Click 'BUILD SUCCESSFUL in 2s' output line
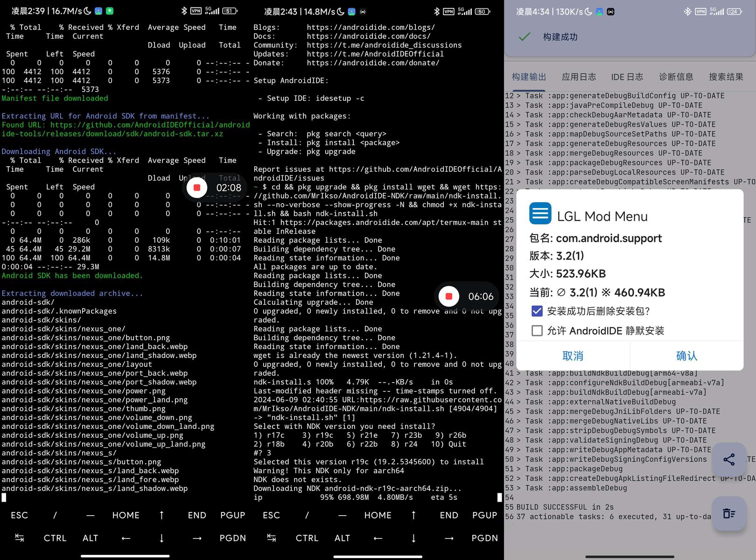This screenshot has height=560, width=756. click(x=565, y=507)
